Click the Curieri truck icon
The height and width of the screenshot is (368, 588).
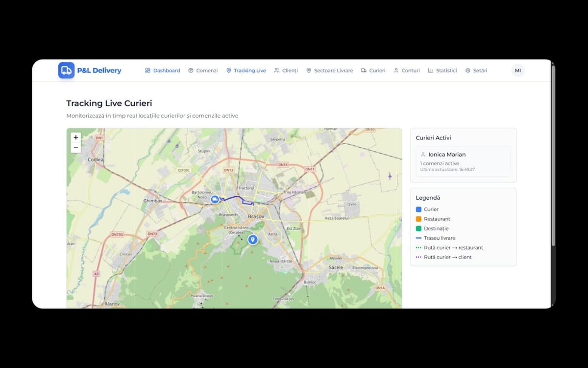point(364,71)
